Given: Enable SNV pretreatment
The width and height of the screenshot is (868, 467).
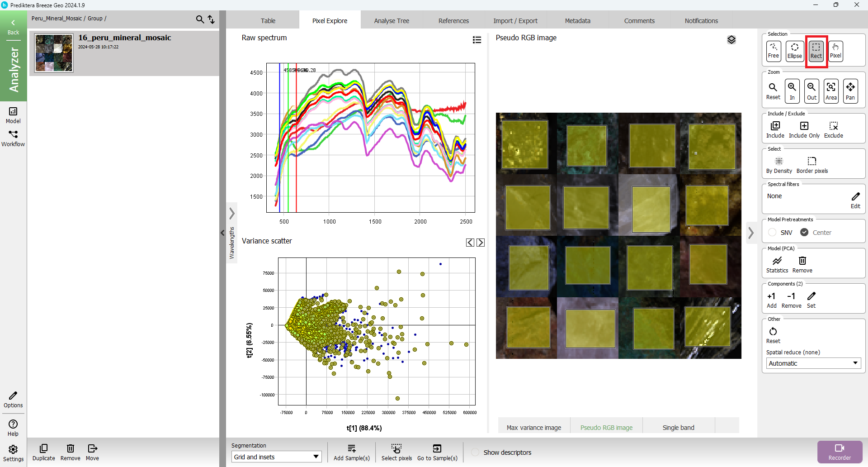Looking at the screenshot, I should point(773,233).
